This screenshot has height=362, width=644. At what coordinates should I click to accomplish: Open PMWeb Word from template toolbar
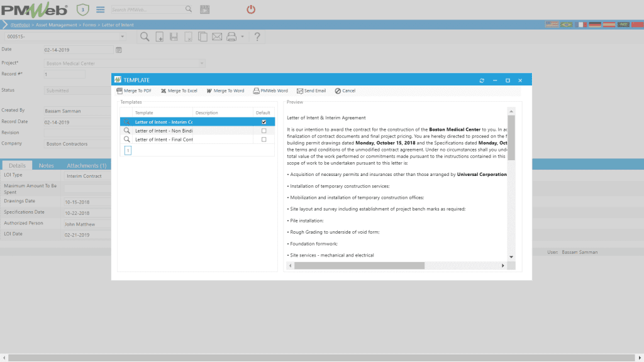pyautogui.click(x=270, y=90)
